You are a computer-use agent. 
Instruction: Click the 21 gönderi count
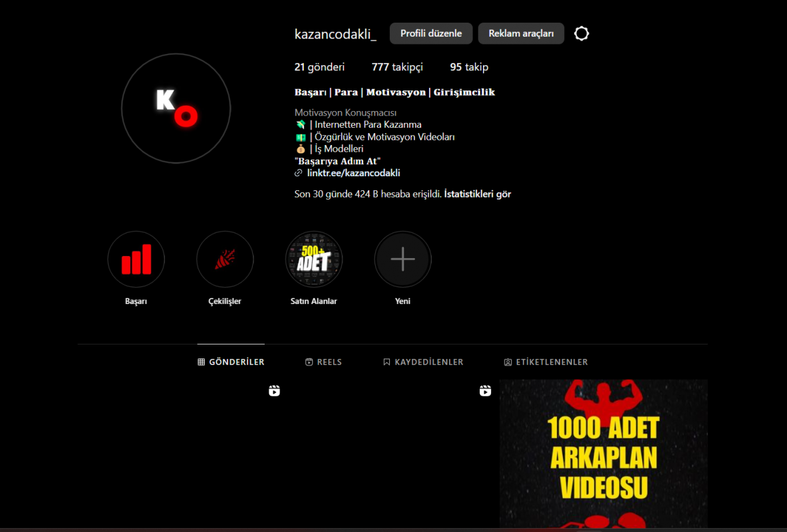(x=319, y=67)
